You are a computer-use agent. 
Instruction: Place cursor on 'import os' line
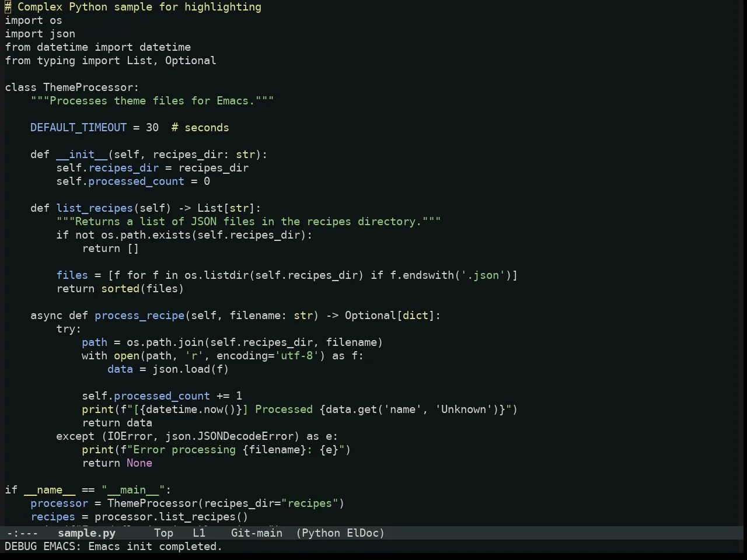(33, 20)
